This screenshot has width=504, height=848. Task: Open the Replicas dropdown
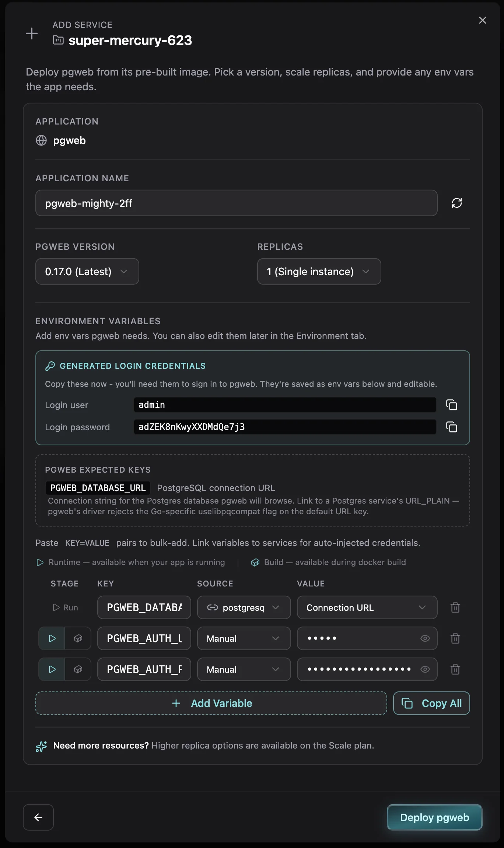point(319,271)
